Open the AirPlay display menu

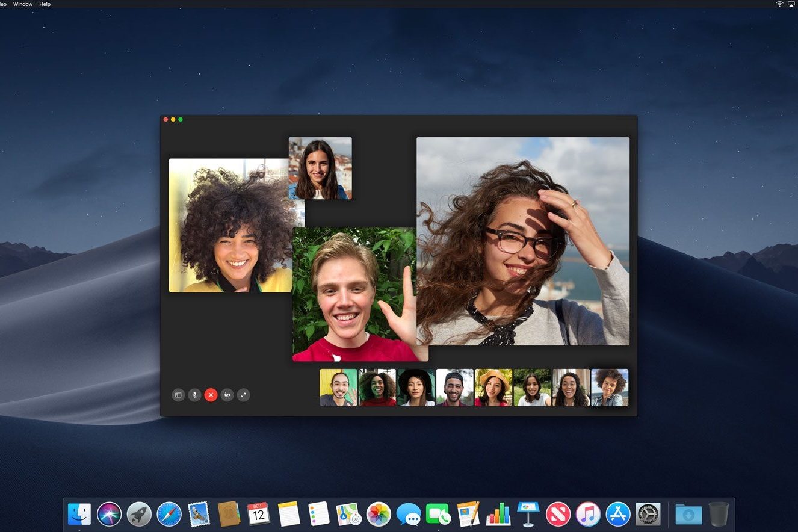(793, 4)
